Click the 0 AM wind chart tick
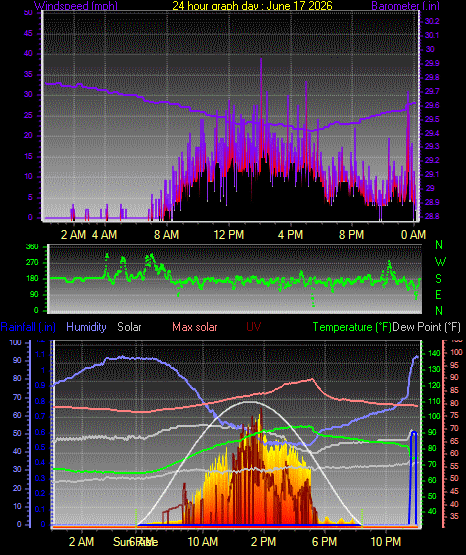Screen dimensions: 466x555 413,234
